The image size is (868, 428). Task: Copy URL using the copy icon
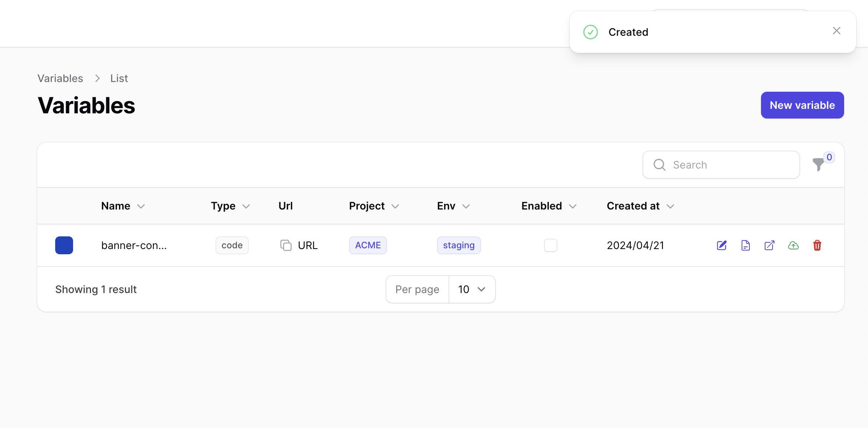point(286,245)
